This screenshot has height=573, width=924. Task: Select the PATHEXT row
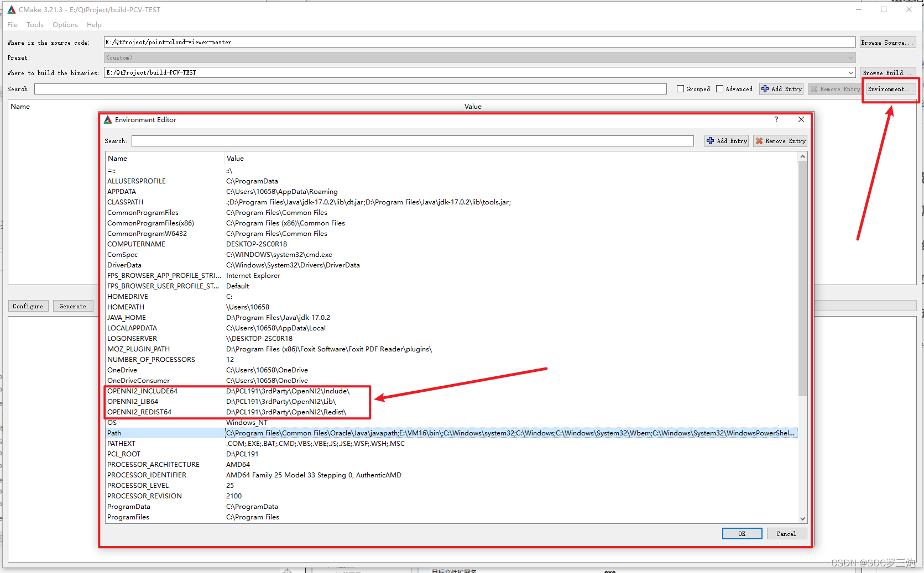pyautogui.click(x=451, y=444)
